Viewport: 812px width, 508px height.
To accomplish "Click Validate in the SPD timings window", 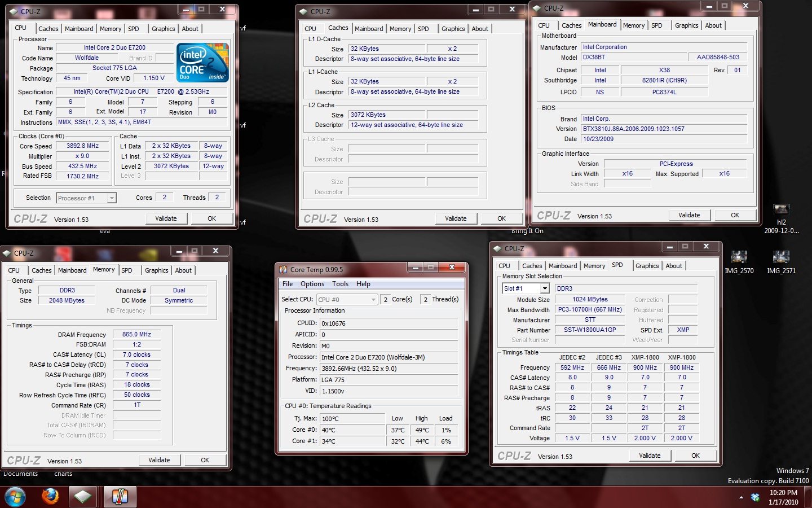I will 649,456.
